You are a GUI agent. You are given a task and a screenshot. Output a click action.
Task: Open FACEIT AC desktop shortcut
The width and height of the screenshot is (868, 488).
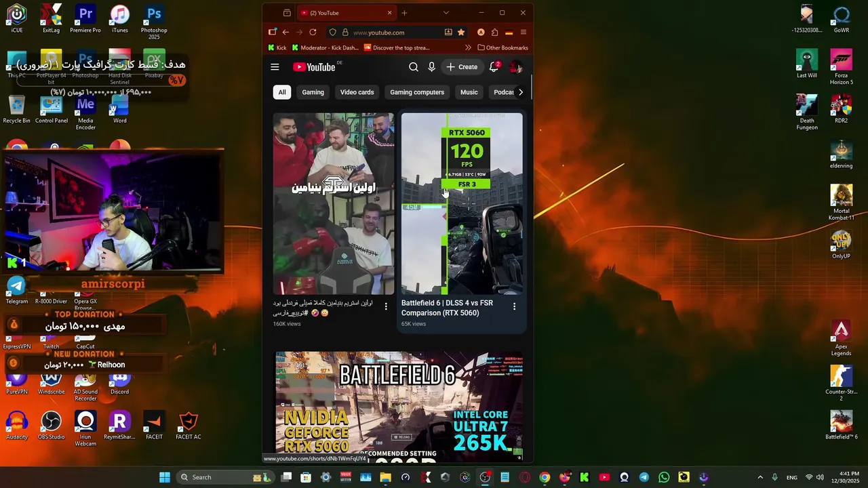(189, 426)
